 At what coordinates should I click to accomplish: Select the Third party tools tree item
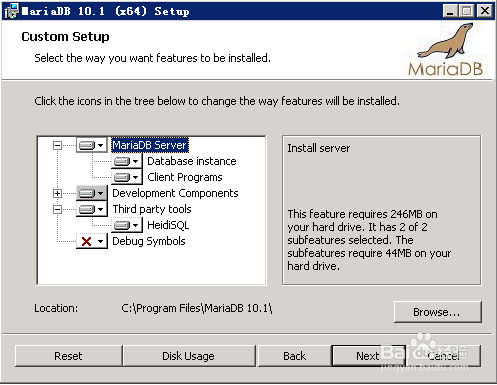[x=152, y=209]
